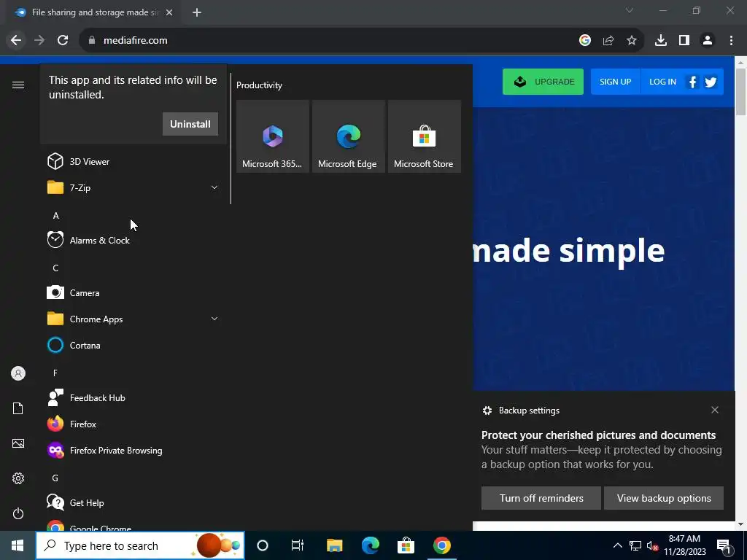
Task: Open File Explorer from taskbar
Action: pyautogui.click(x=334, y=545)
